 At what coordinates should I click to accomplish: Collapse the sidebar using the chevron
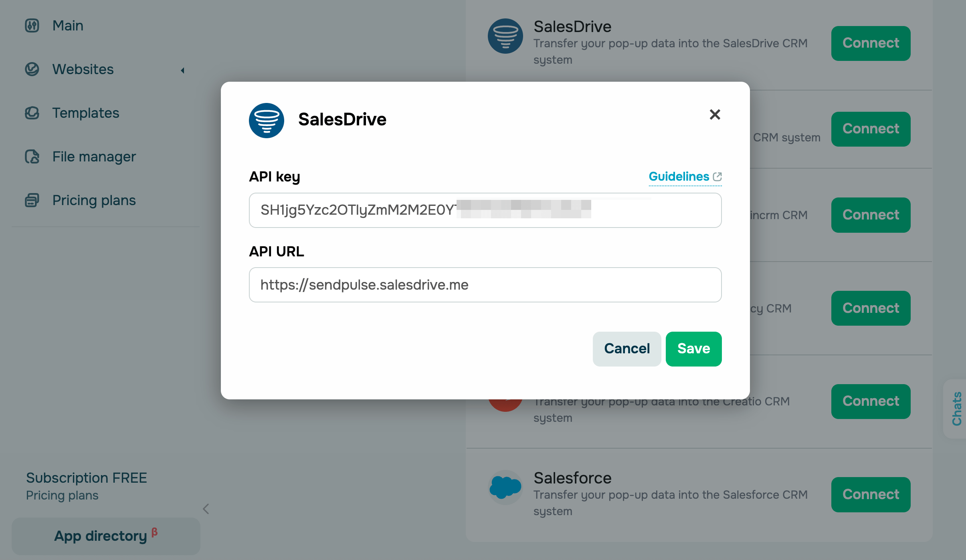pyautogui.click(x=206, y=509)
